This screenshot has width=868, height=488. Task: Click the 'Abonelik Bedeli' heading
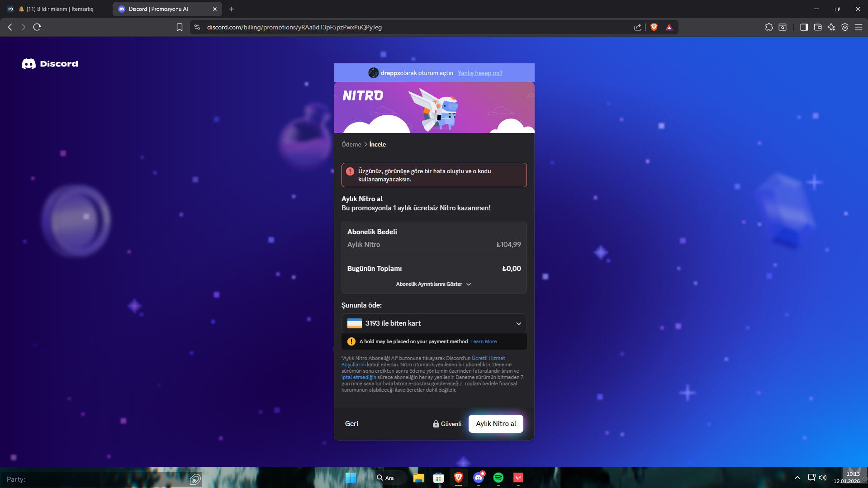click(x=372, y=232)
